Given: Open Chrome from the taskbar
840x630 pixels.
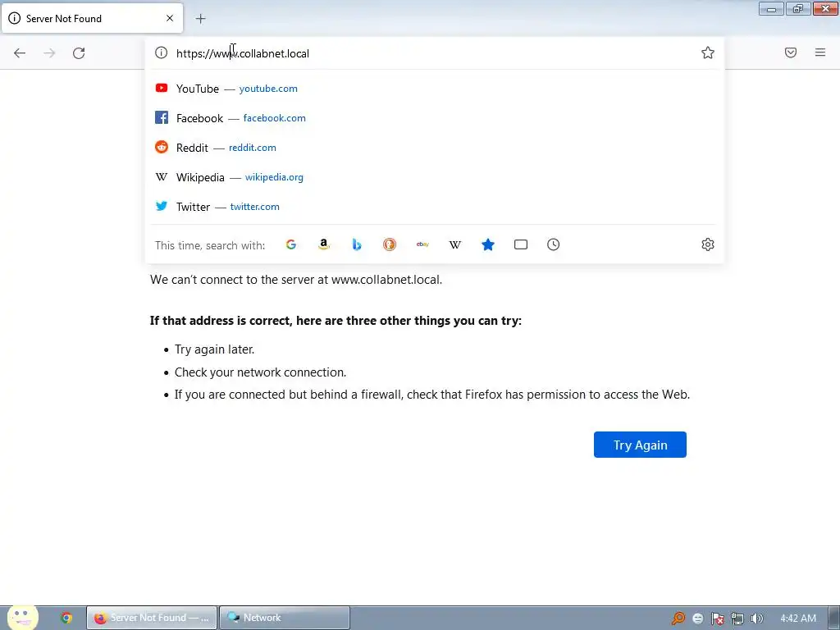Looking at the screenshot, I should click(66, 618).
